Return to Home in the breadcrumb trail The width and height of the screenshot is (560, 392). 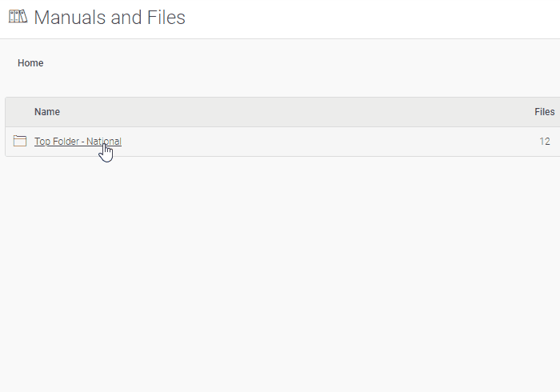pos(30,63)
